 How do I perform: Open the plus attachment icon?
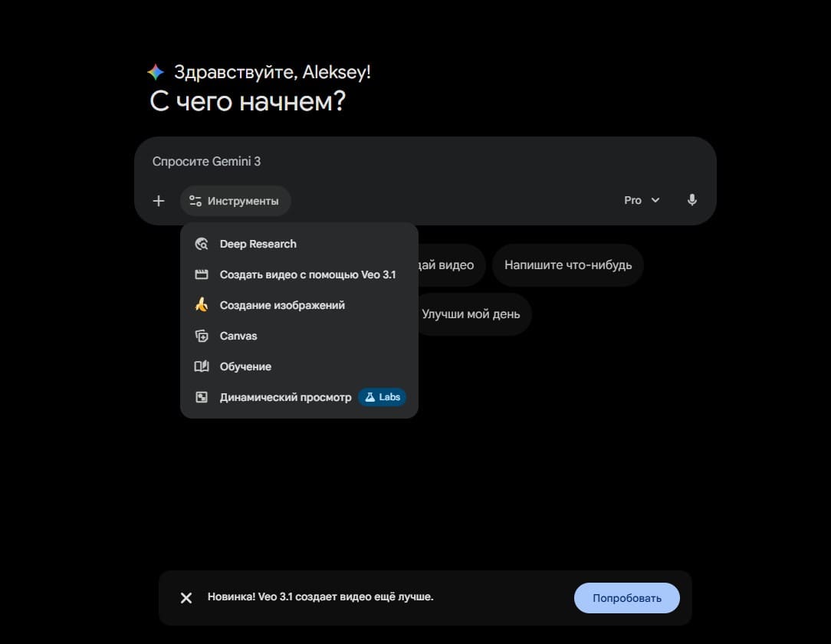point(159,200)
